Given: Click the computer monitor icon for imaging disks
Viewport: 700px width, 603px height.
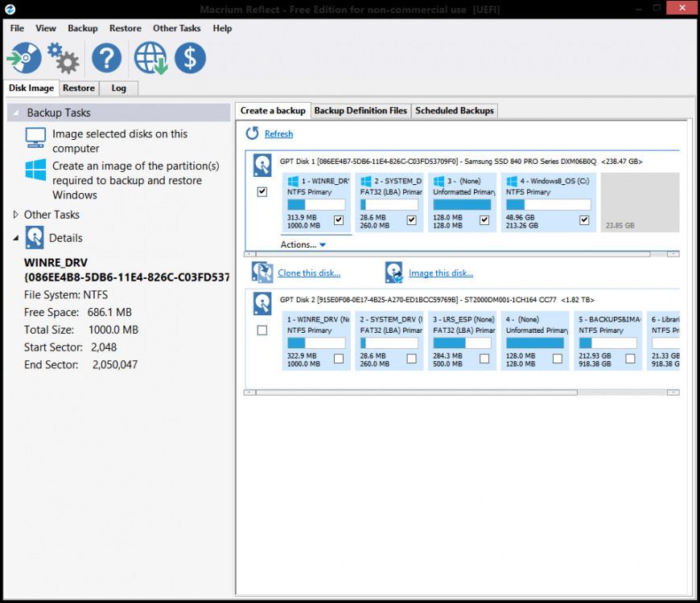Looking at the screenshot, I should point(35,137).
